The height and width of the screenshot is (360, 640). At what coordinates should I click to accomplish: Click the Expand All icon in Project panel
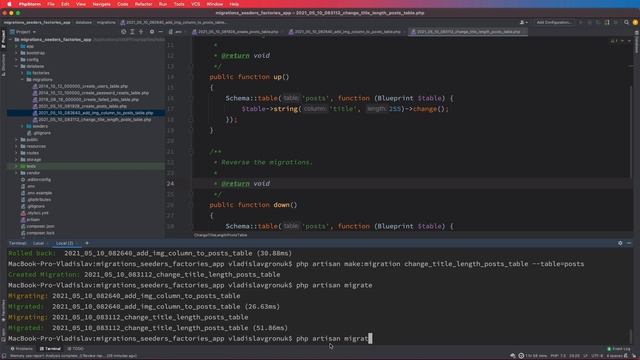[x=132, y=32]
